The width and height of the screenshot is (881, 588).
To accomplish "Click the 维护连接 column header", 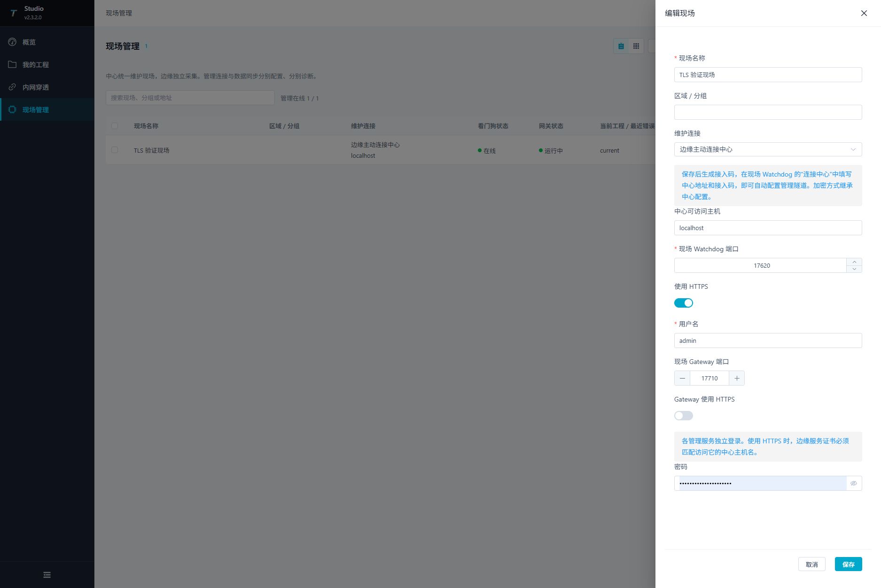I will (363, 126).
